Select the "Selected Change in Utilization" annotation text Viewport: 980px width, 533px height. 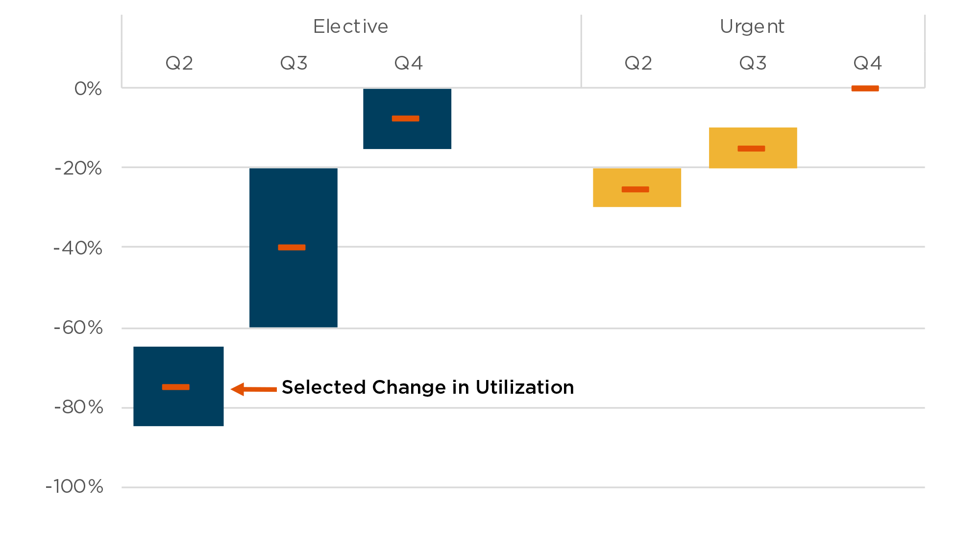click(427, 387)
